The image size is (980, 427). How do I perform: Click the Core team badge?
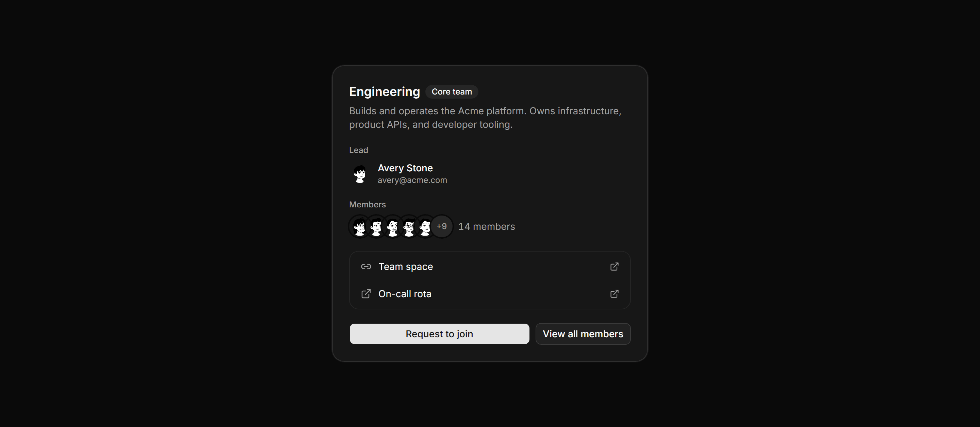452,92
